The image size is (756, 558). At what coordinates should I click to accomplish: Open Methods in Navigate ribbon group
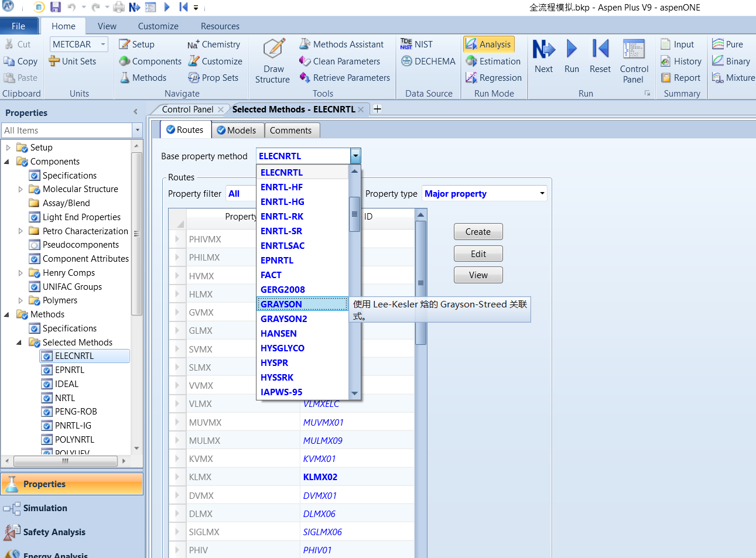click(x=143, y=77)
